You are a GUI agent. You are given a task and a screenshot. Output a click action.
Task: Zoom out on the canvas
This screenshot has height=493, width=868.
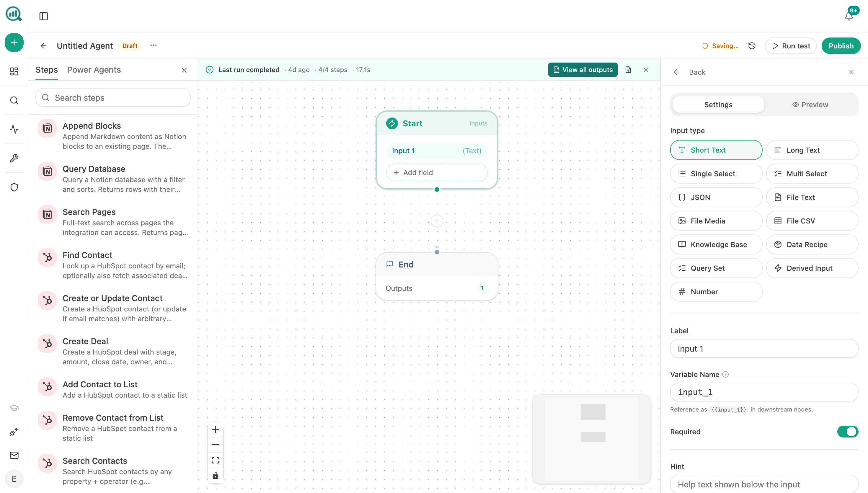pyautogui.click(x=215, y=445)
